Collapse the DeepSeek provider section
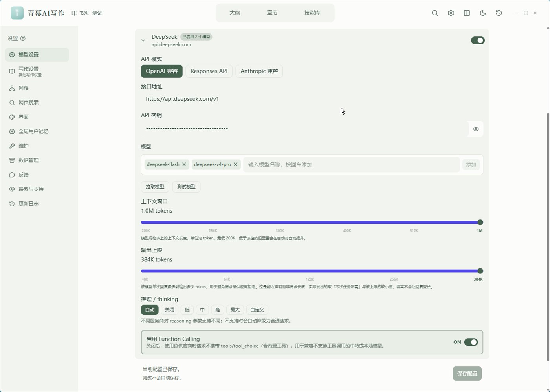The width and height of the screenshot is (550, 392). point(143,40)
